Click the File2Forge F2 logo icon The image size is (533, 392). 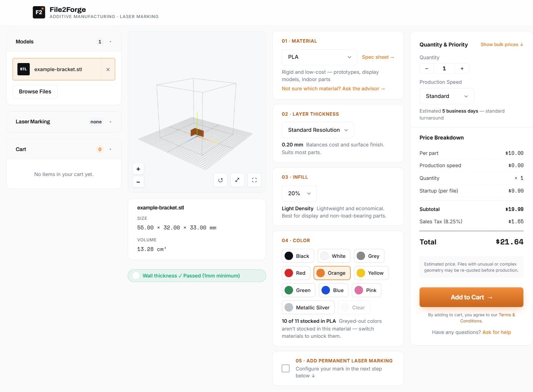39,12
